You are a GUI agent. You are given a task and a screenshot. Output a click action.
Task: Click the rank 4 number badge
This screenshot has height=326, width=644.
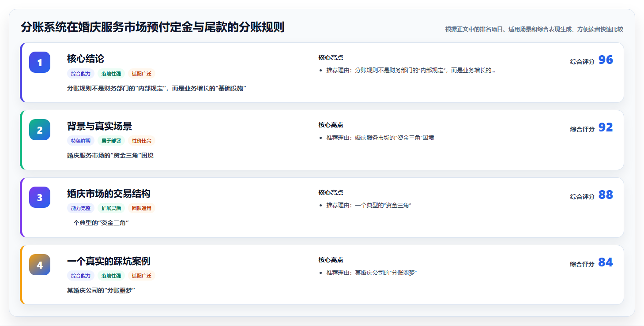tap(40, 265)
